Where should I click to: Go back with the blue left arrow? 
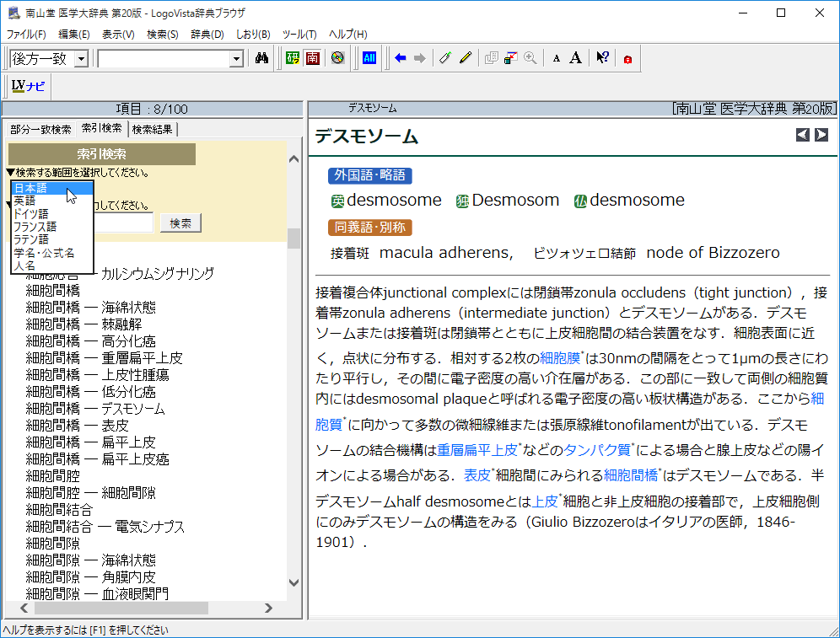tap(400, 58)
